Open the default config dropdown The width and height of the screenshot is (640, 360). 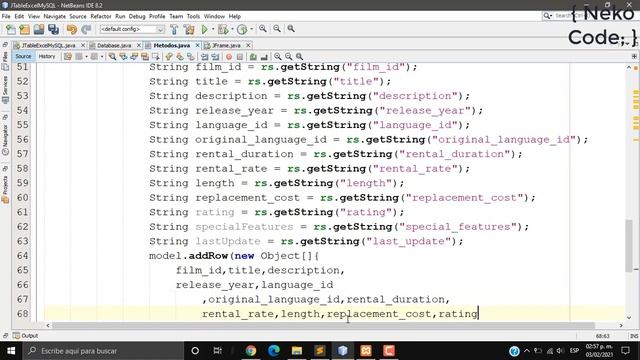pyautogui.click(x=132, y=29)
